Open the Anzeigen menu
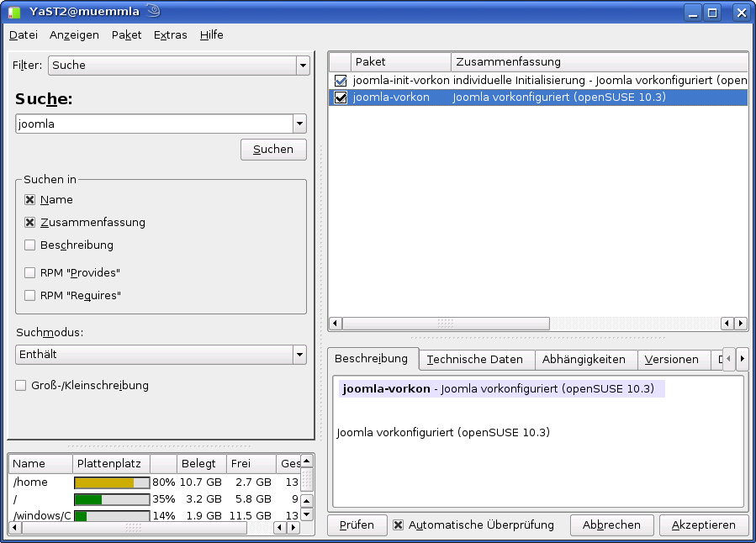Image resolution: width=756 pixels, height=543 pixels. [x=74, y=35]
